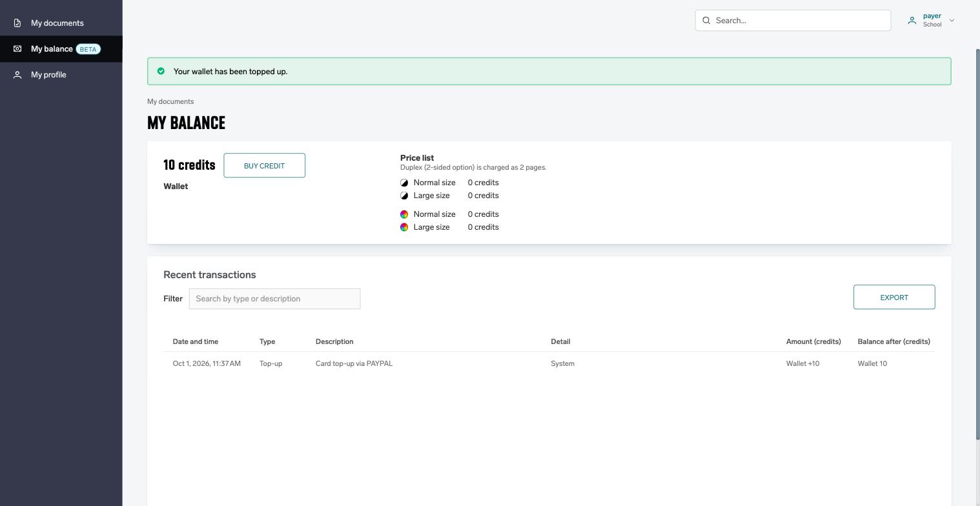Click the 'Wallet +10' amount cell
This screenshot has width=980, height=506.
[802, 363]
